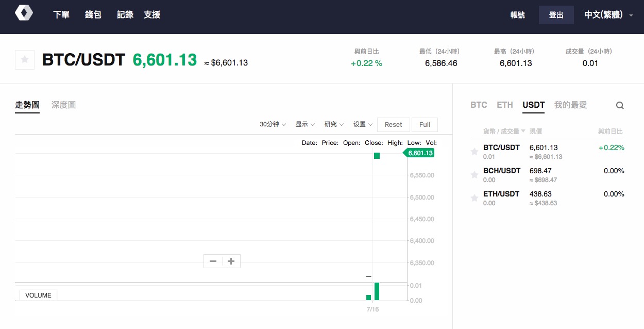The height and width of the screenshot is (329, 644).
Task: Open the market search magnifier icon
Action: point(620,106)
